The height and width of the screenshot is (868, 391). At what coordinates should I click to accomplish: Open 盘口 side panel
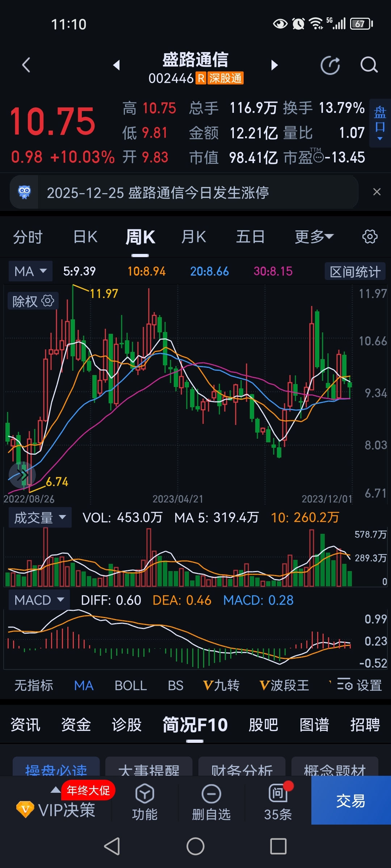pyautogui.click(x=380, y=123)
